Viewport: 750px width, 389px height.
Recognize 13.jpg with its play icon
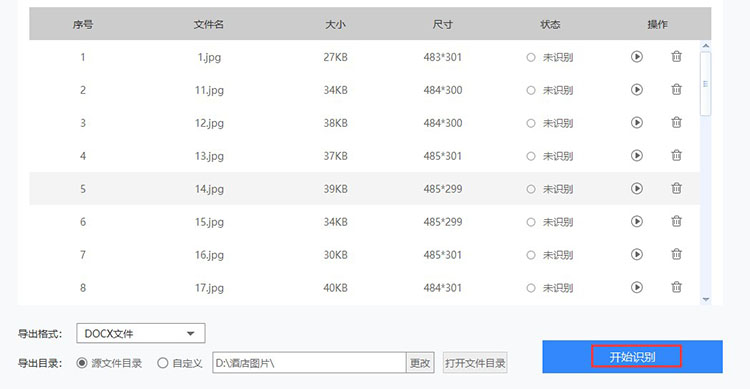(637, 156)
